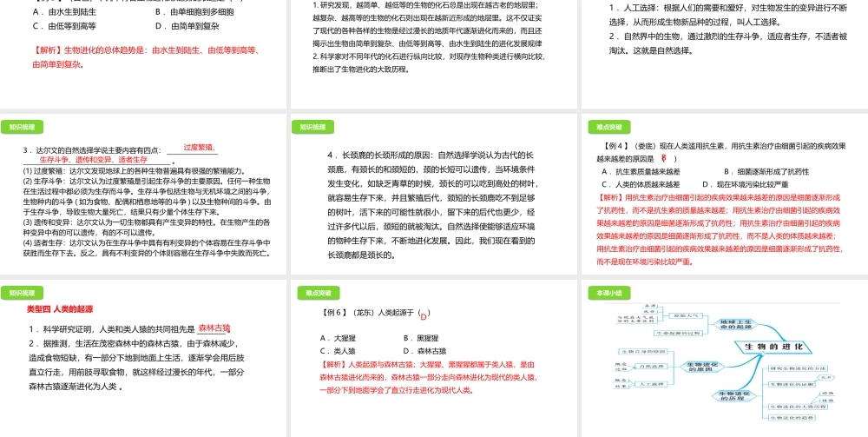
Task: Click the 例6 question 人类起源于
Action: 375,313
